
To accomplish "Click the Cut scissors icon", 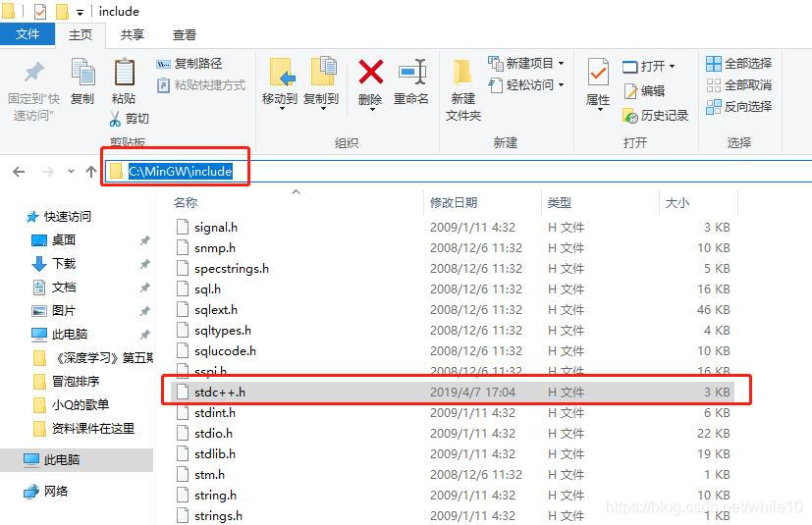I will pos(115,119).
